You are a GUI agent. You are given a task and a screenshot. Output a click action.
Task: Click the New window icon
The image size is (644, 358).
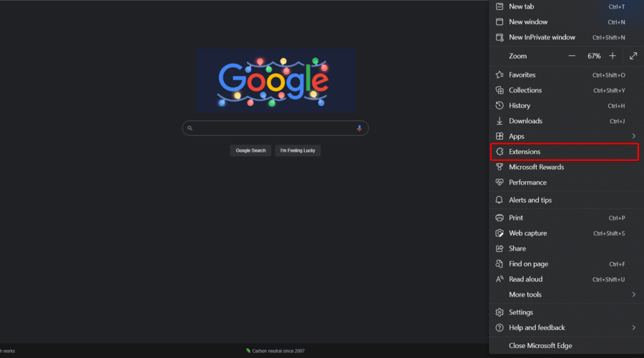[x=499, y=21]
